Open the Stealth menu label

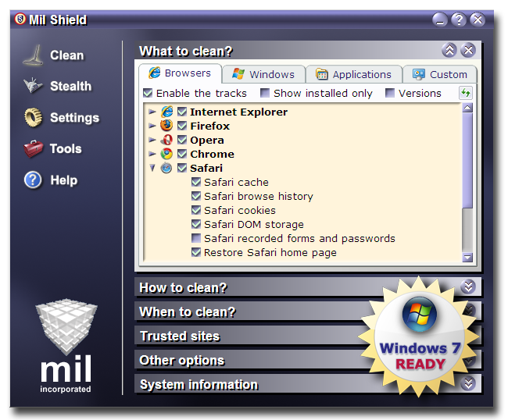click(x=71, y=87)
